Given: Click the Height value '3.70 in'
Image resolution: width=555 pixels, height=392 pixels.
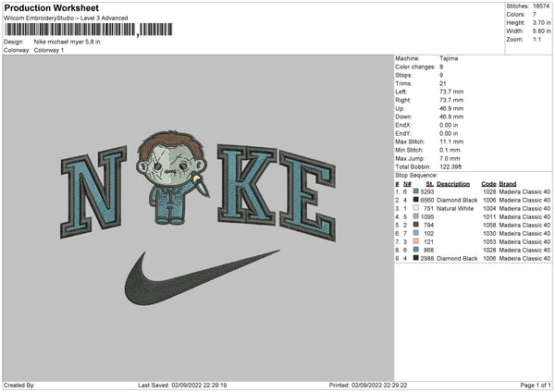Looking at the screenshot, I should point(541,22).
